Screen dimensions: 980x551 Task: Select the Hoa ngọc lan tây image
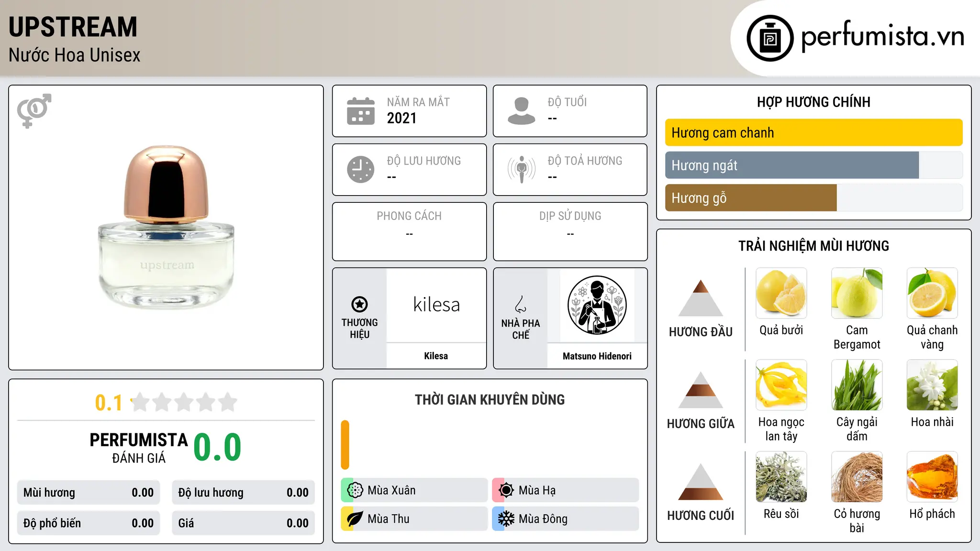point(781,385)
